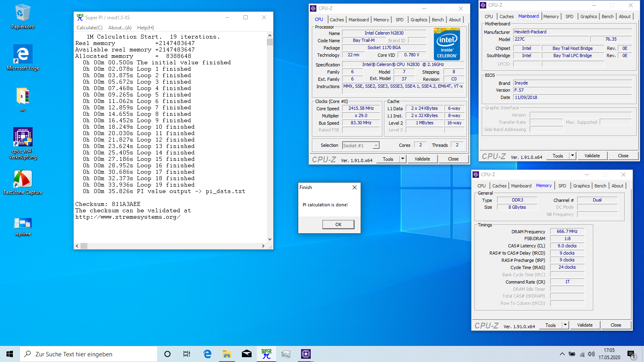Click Super PI vertical scrollbar down arrow
This screenshot has height=362, width=644.
(270, 239)
